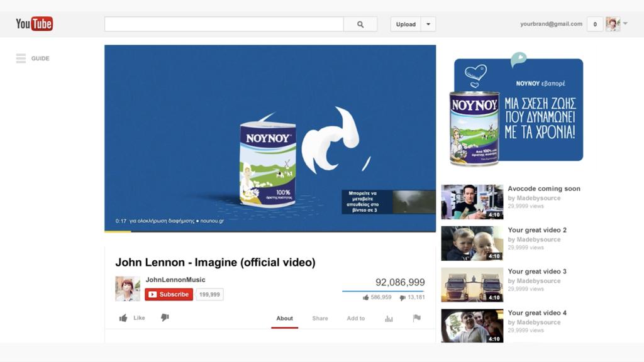Click the skip-ad countdown box

point(389,202)
